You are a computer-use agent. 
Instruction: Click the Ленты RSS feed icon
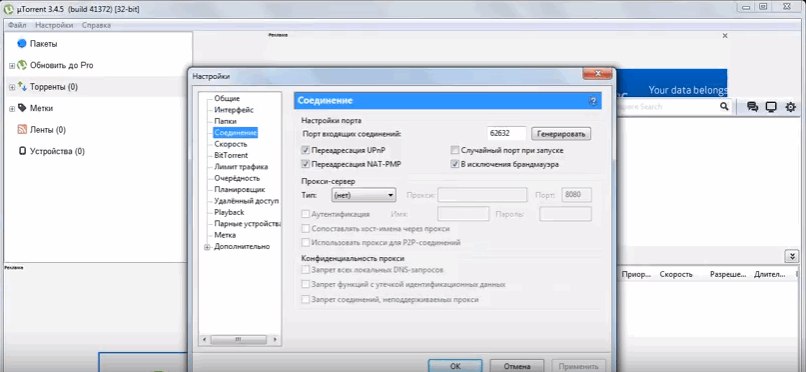click(22, 129)
